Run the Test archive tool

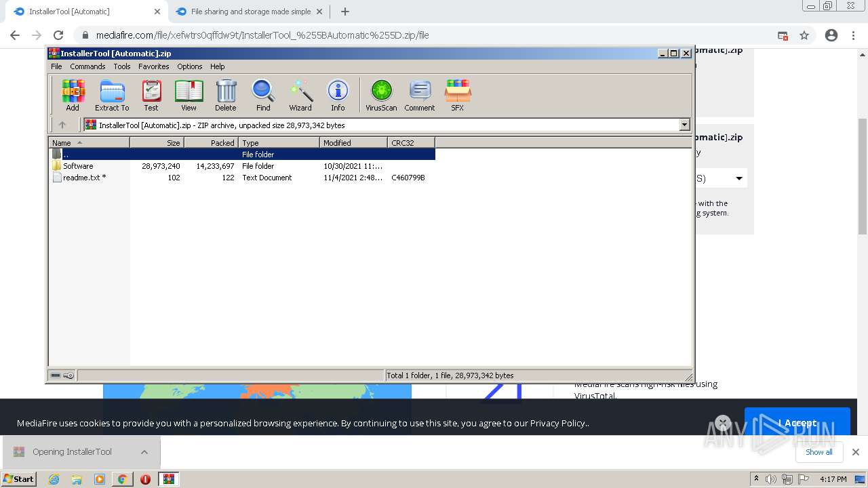pos(151,95)
